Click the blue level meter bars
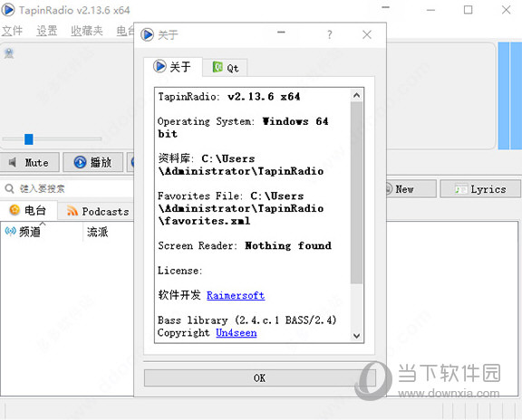522x420 pixels. [510, 96]
